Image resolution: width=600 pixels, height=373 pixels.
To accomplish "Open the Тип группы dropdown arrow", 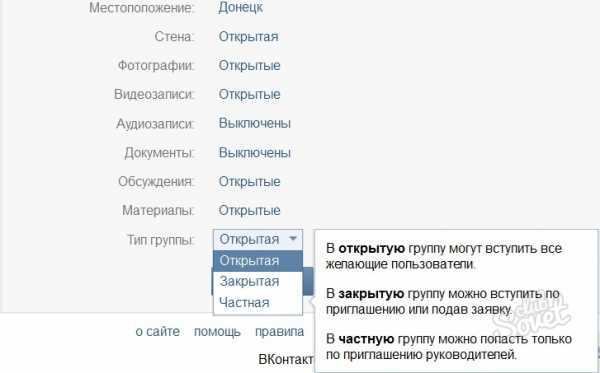I will pos(293,239).
